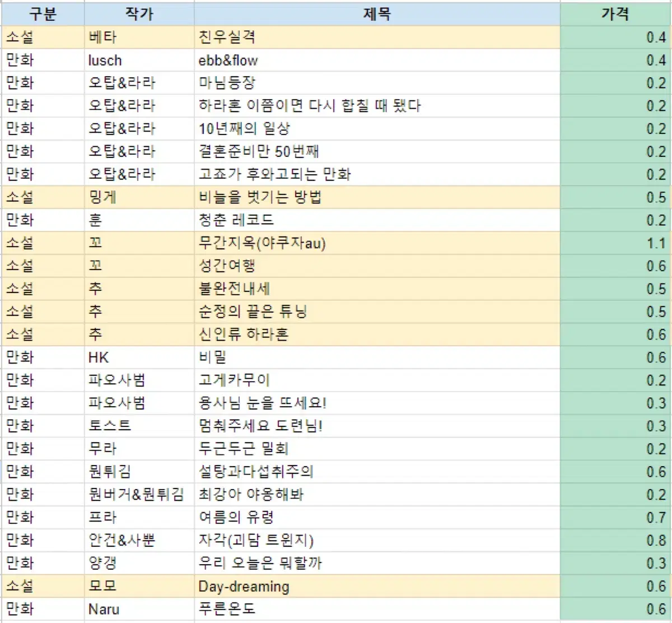Viewport: 672px width, 623px height.
Task: Select the 작가 column header
Action: pos(139,14)
